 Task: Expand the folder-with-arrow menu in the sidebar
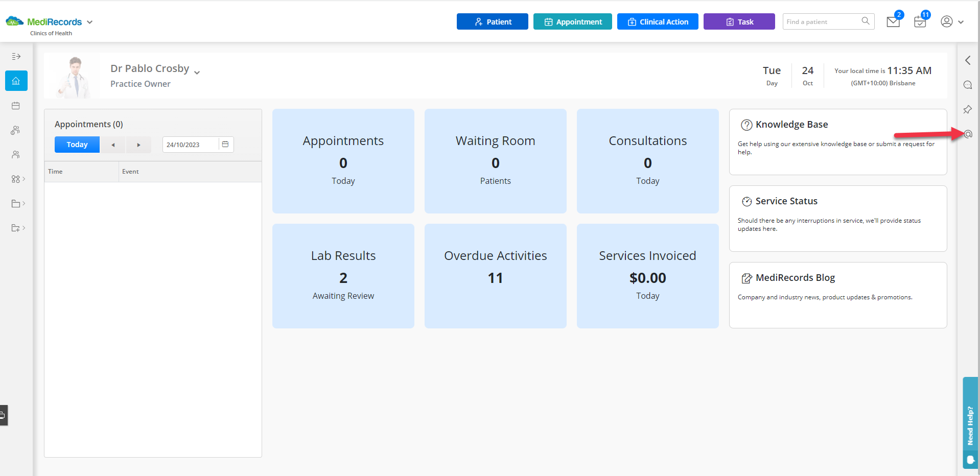18,228
